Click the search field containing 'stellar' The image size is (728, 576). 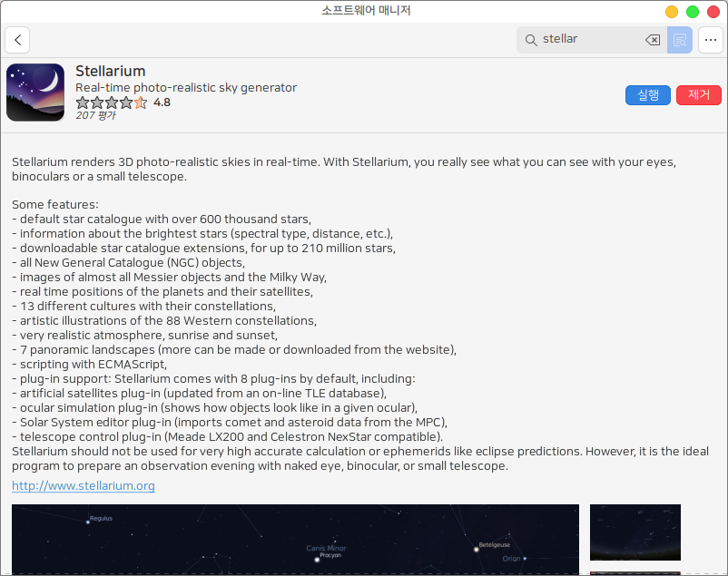coord(590,40)
